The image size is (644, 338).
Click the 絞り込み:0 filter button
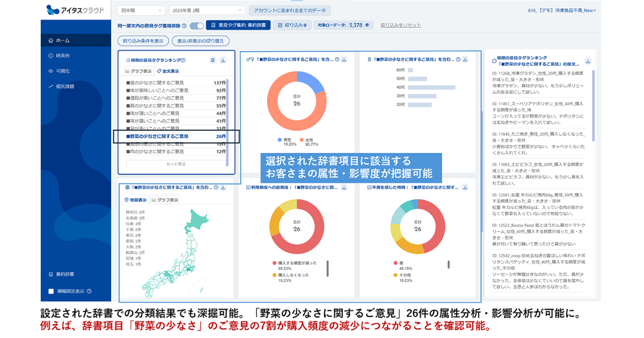[292, 25]
